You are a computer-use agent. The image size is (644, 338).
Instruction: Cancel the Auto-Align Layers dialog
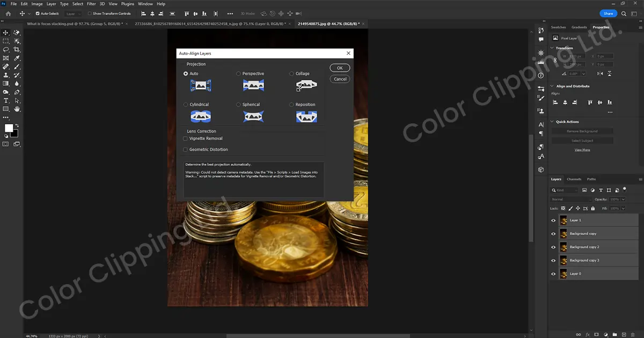pos(340,79)
